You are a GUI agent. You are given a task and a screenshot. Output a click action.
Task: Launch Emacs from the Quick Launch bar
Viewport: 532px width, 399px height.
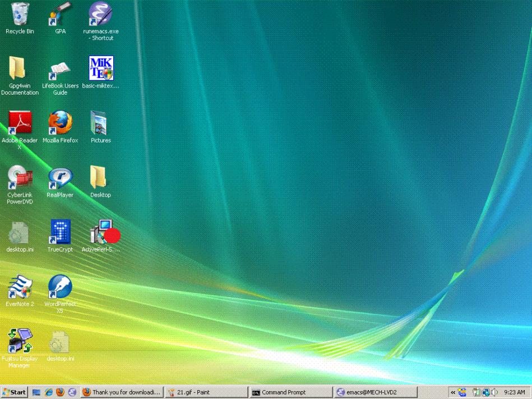tap(72, 392)
